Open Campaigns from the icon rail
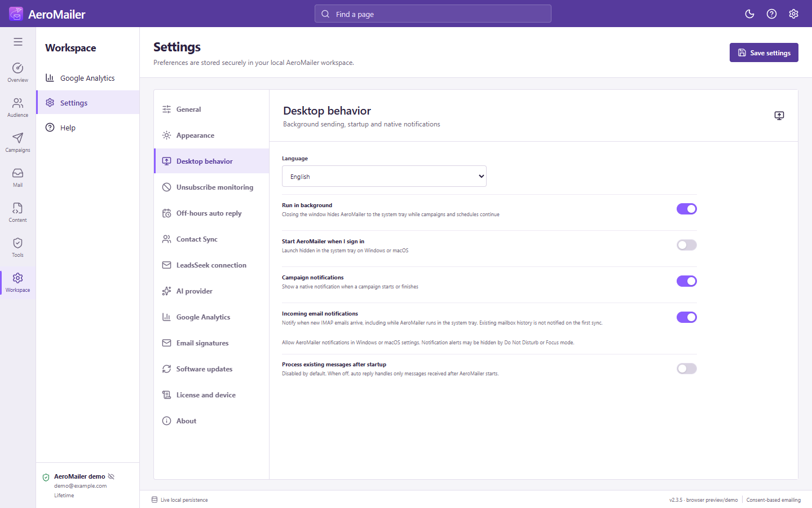This screenshot has height=508, width=812. 18,142
